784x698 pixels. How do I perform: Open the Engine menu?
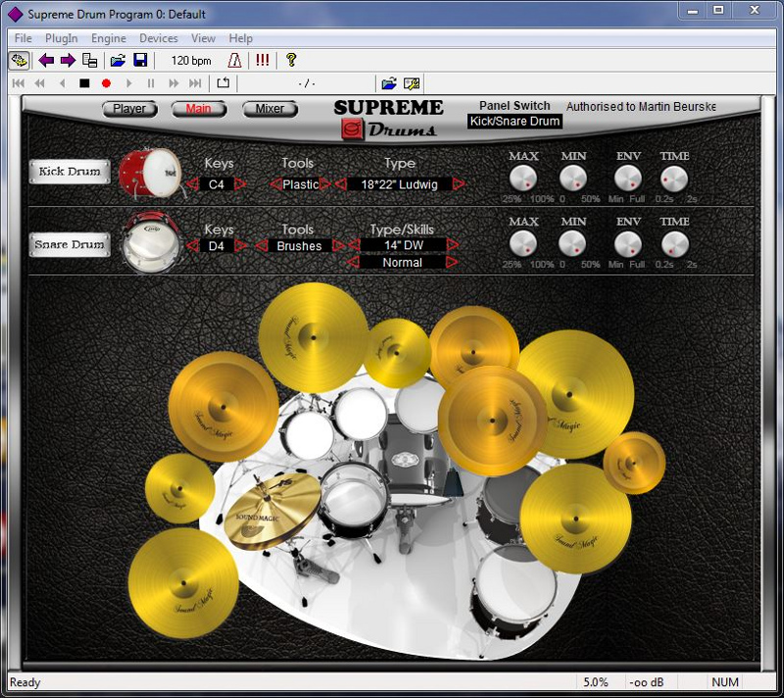click(109, 38)
